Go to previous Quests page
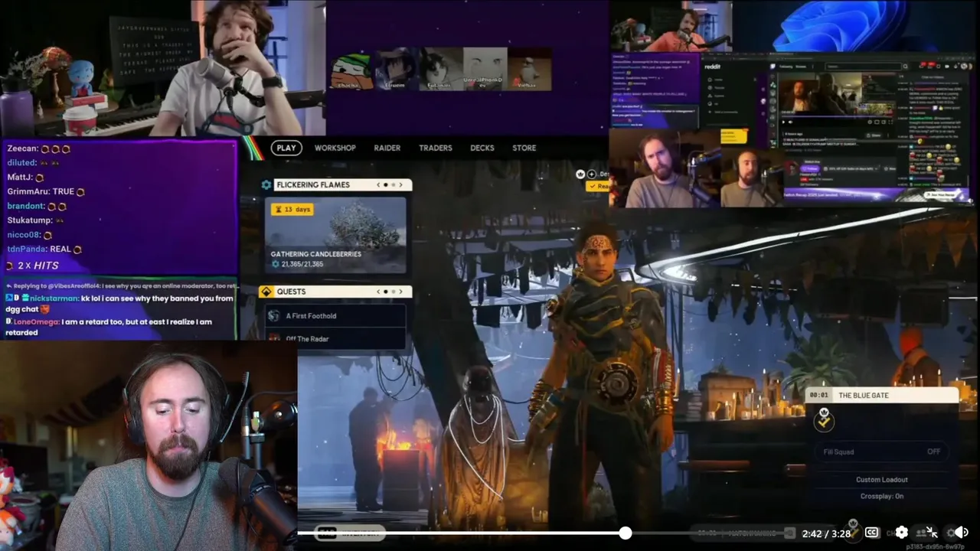Viewport: 980px width, 551px height. pos(377,292)
